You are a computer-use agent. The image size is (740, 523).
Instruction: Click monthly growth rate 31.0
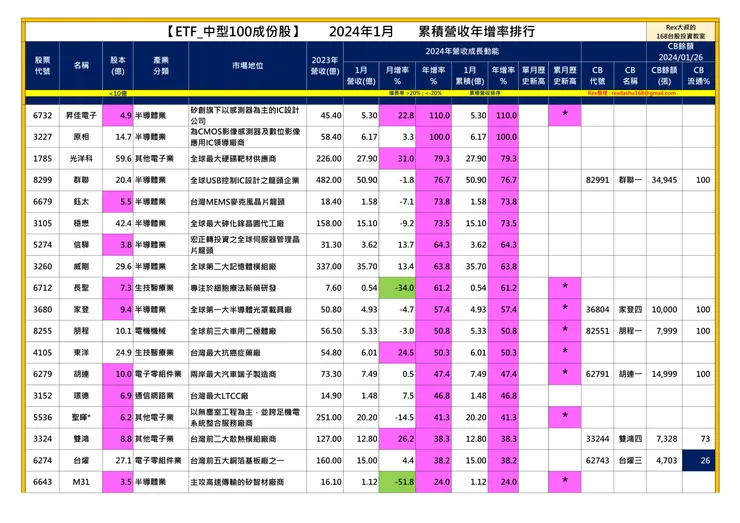397,159
